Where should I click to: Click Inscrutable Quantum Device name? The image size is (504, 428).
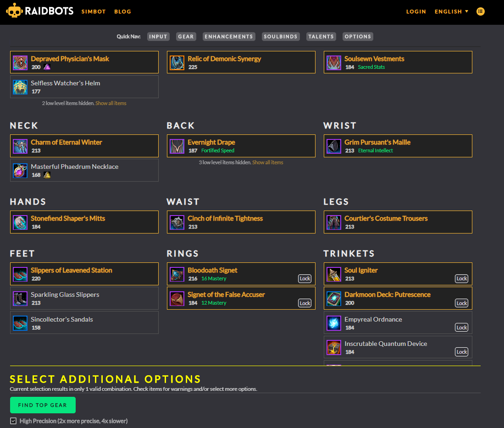point(386,344)
